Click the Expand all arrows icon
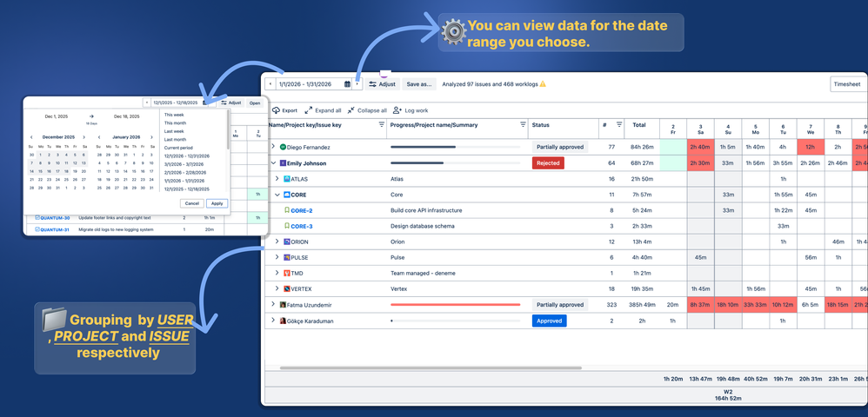The height and width of the screenshot is (417, 868). [309, 110]
